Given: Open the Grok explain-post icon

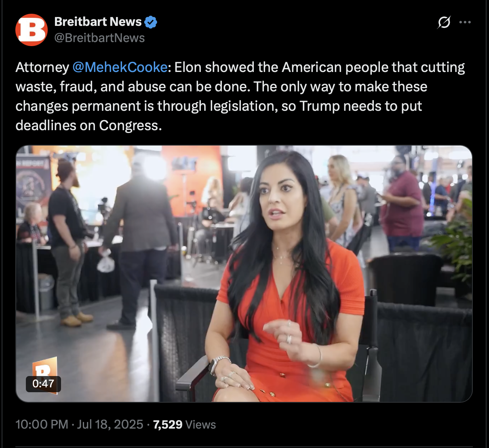Looking at the screenshot, I should [444, 22].
